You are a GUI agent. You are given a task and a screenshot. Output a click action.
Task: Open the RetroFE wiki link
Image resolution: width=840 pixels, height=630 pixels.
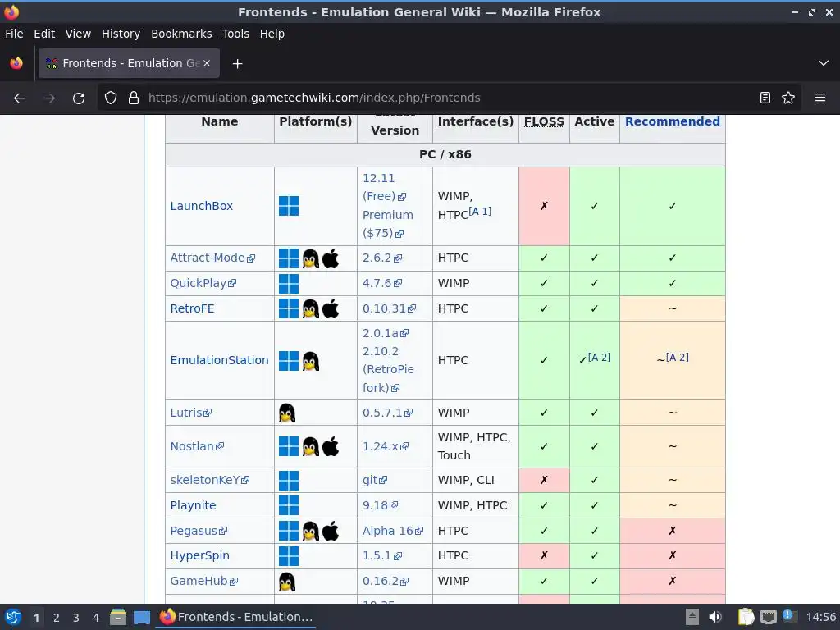tap(192, 308)
